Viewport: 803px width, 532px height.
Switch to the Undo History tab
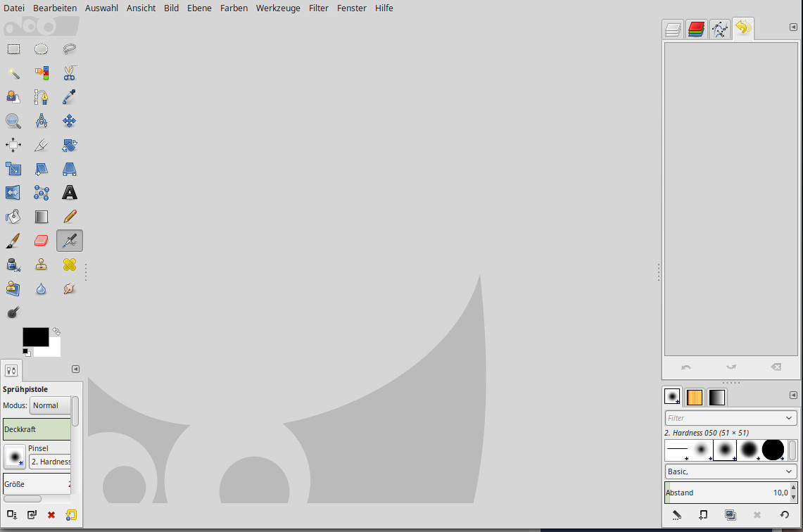pyautogui.click(x=743, y=28)
